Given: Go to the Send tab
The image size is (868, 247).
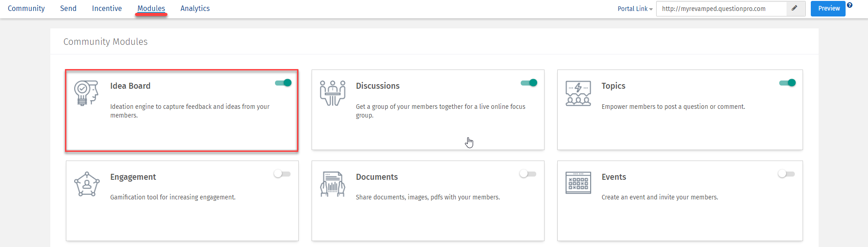Looking at the screenshot, I should pos(68,8).
